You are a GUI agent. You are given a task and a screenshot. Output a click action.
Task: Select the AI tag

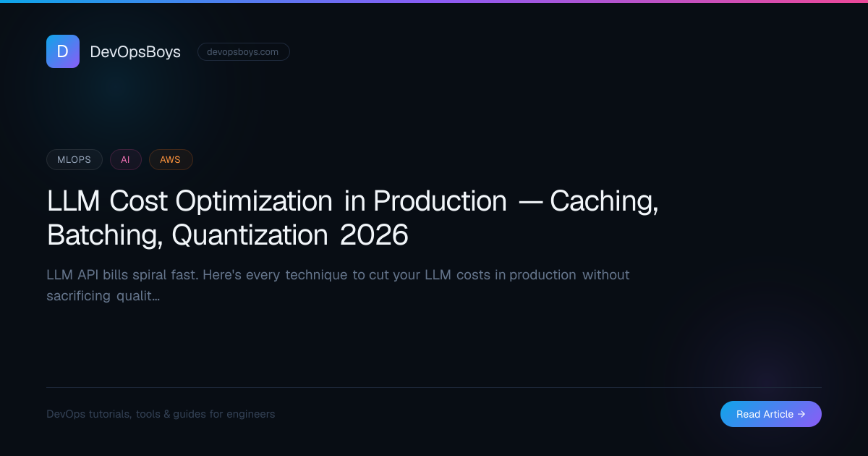(126, 159)
